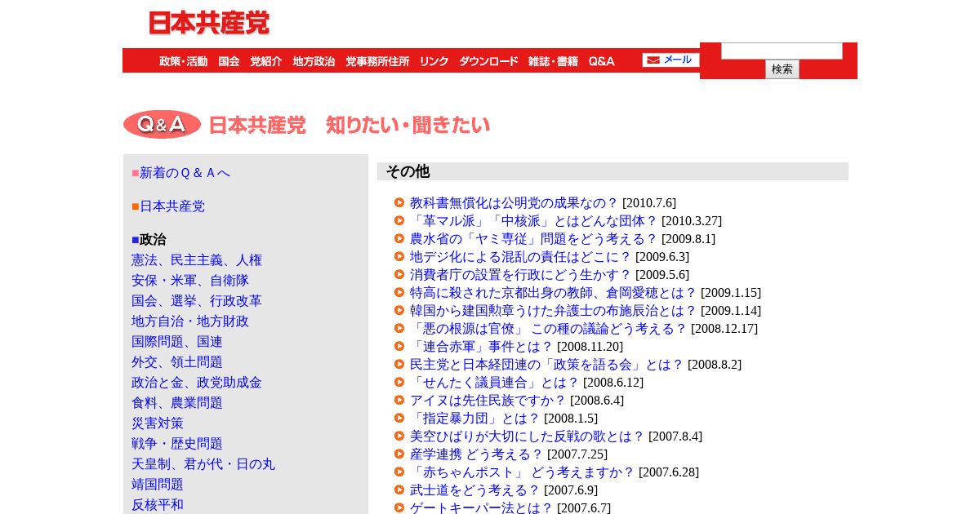Viewport: 980px width, 514px height.
Task: Open 地方自治・地方財政 category
Action: coord(190,321)
